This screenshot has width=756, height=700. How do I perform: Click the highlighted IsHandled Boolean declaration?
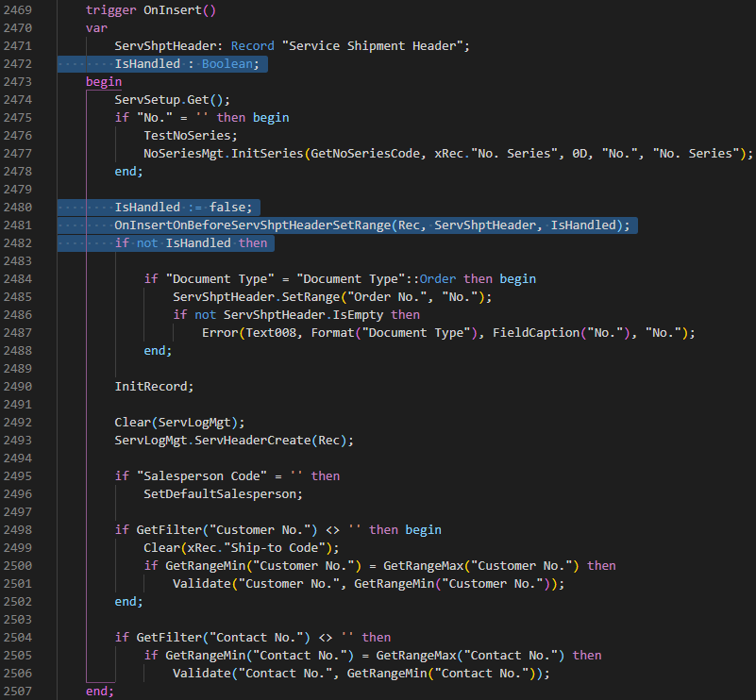170,63
